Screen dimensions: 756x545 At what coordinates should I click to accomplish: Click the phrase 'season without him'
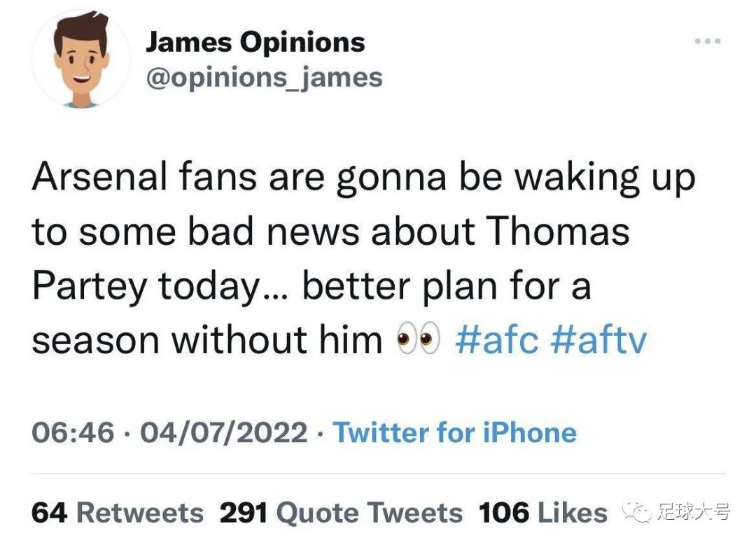(207, 341)
